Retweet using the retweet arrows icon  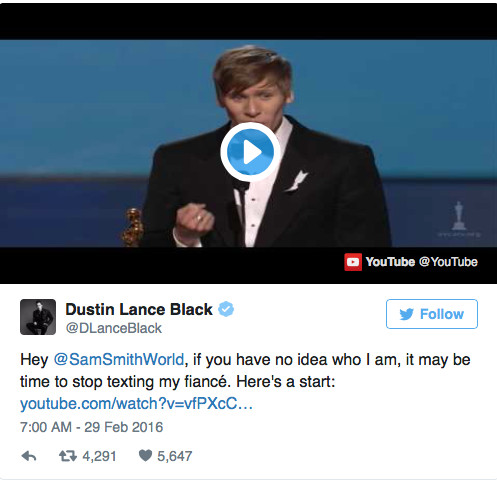pyautogui.click(x=68, y=456)
